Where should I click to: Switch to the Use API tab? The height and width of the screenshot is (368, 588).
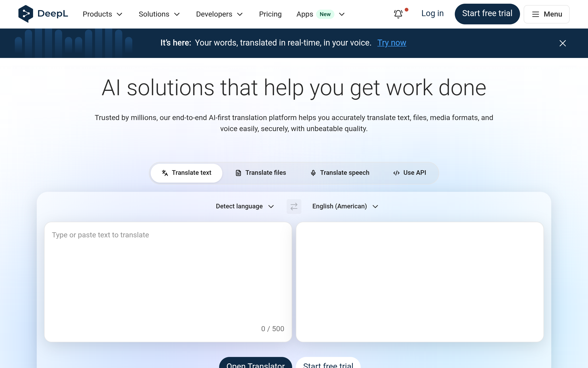409,173
